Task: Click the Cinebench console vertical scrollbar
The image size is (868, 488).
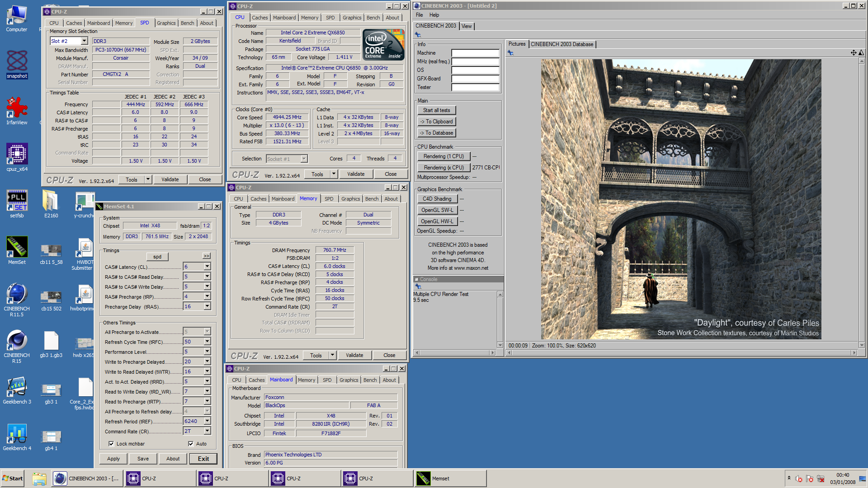Action: [500, 319]
